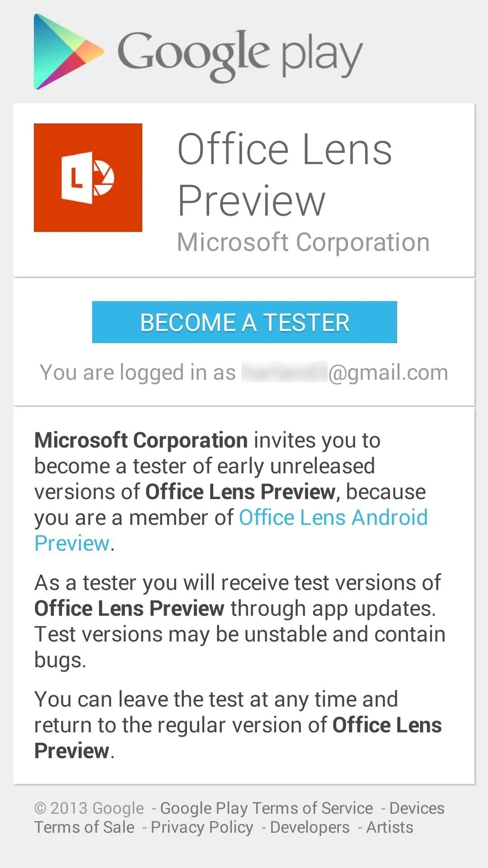Image resolution: width=488 pixels, height=868 pixels.
Task: Tap the orange Office Lens app icon
Action: coord(88,178)
